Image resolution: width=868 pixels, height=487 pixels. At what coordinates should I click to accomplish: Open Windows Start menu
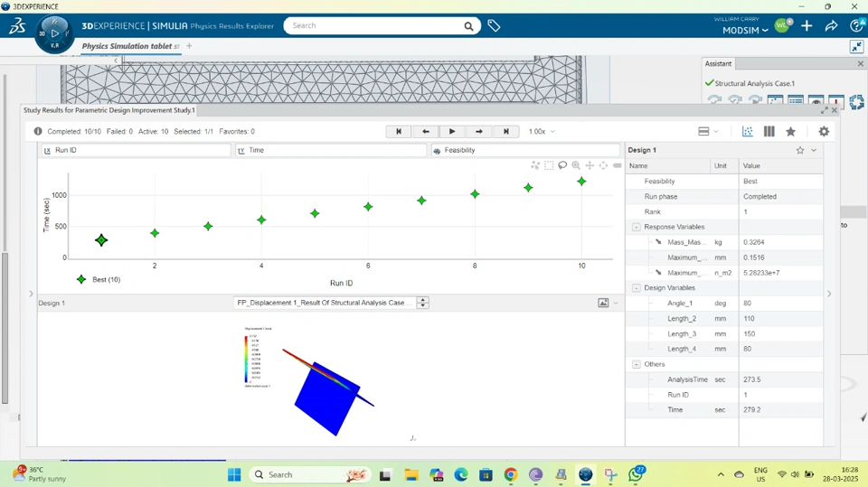234,475
